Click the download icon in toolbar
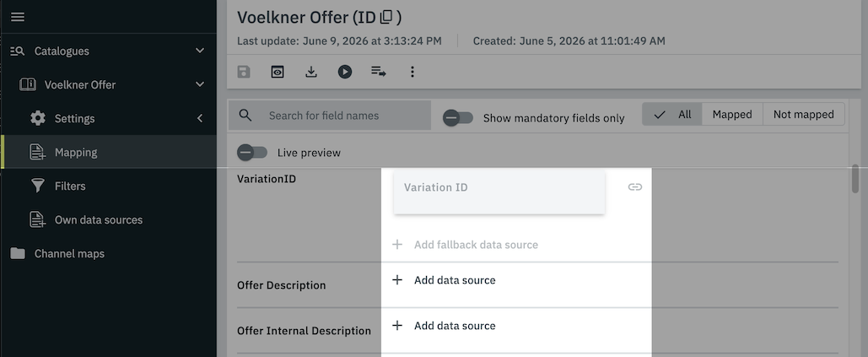The width and height of the screenshot is (868, 357). [x=311, y=72]
